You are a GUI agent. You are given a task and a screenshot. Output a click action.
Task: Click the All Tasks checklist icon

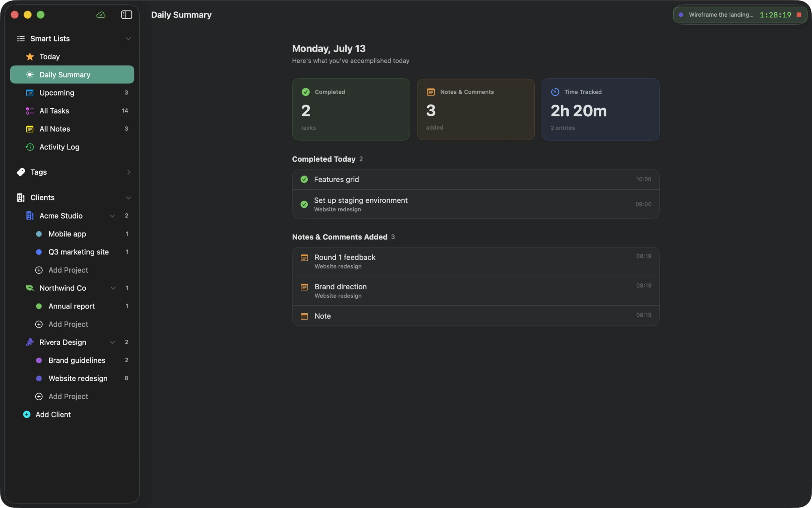(30, 111)
